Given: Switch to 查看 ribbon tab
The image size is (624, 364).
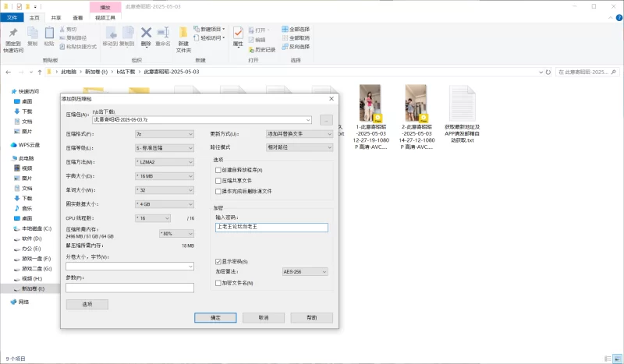Looking at the screenshot, I should click(x=77, y=18).
